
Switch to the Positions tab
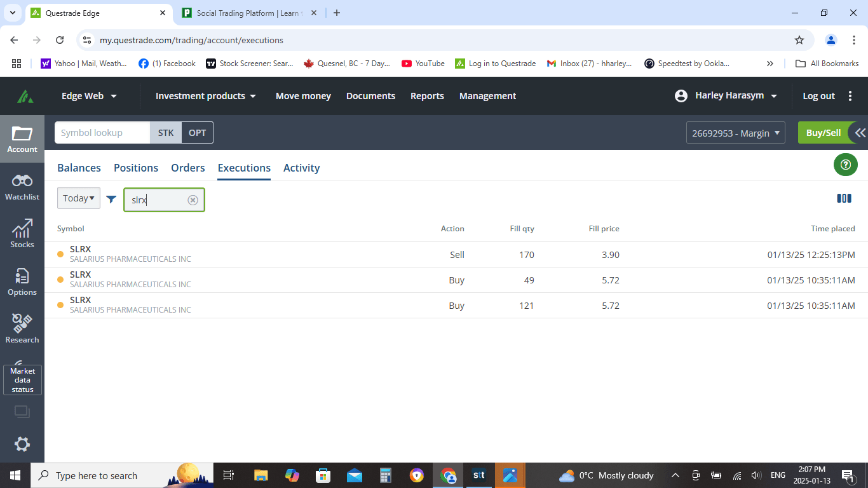(x=136, y=168)
